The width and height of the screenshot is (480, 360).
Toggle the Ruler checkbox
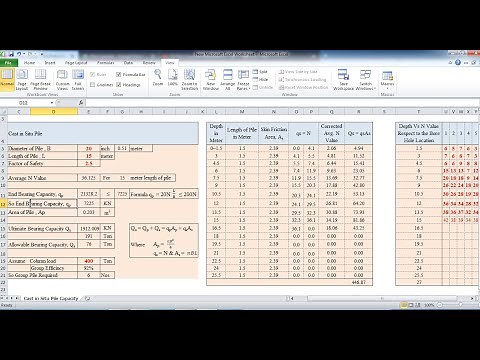pos(98,75)
